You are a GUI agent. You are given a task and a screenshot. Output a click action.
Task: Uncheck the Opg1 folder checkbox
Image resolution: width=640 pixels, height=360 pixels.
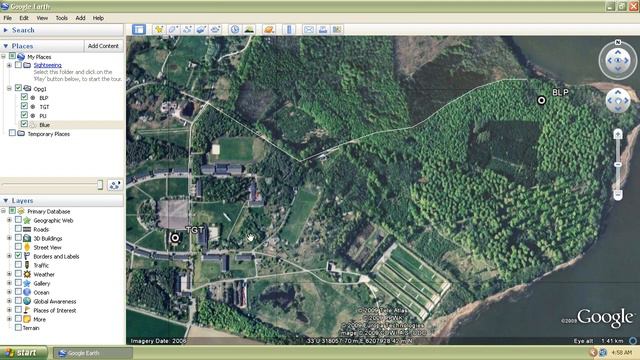click(18, 88)
